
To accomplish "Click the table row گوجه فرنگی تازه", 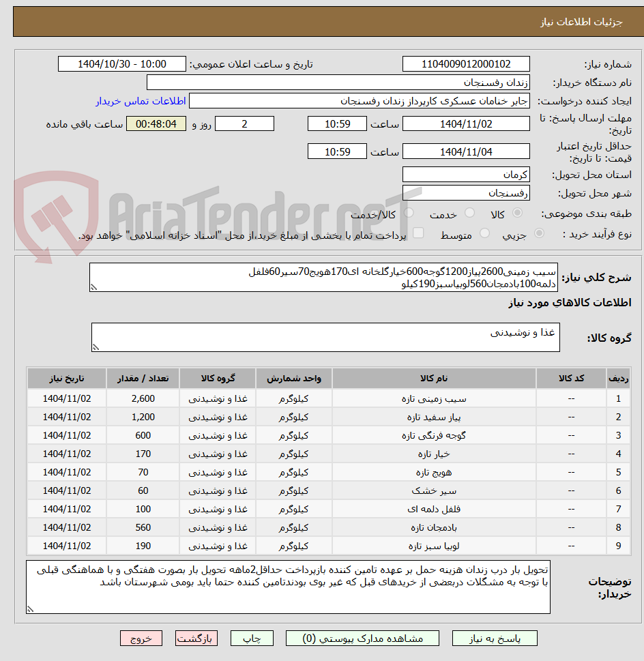I will tap(329, 435).
